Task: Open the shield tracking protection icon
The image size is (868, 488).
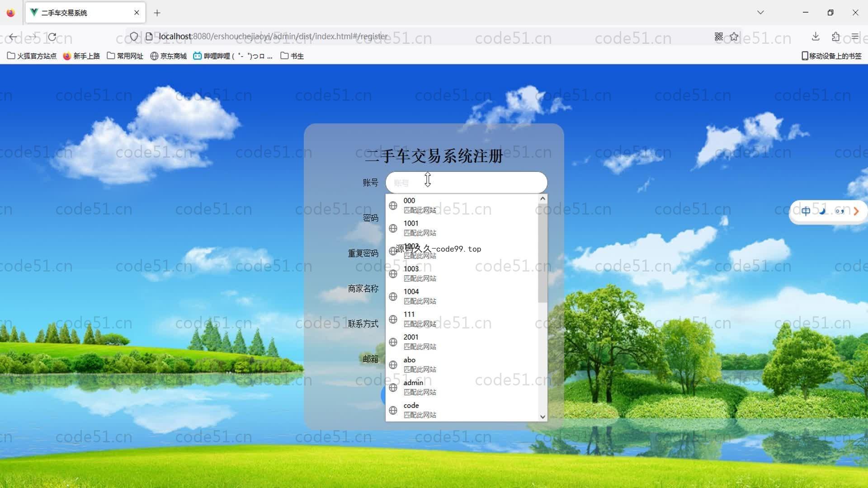Action: pyautogui.click(x=134, y=36)
